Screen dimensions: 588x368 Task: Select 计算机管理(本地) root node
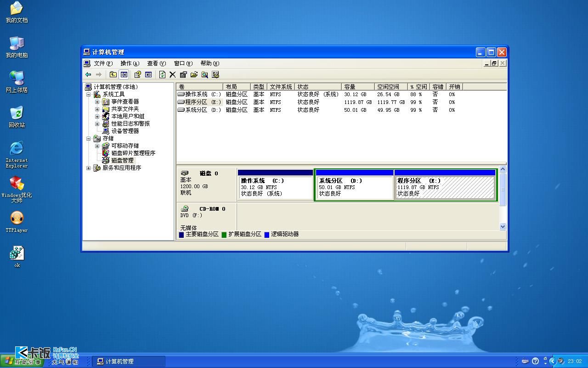pyautogui.click(x=116, y=87)
